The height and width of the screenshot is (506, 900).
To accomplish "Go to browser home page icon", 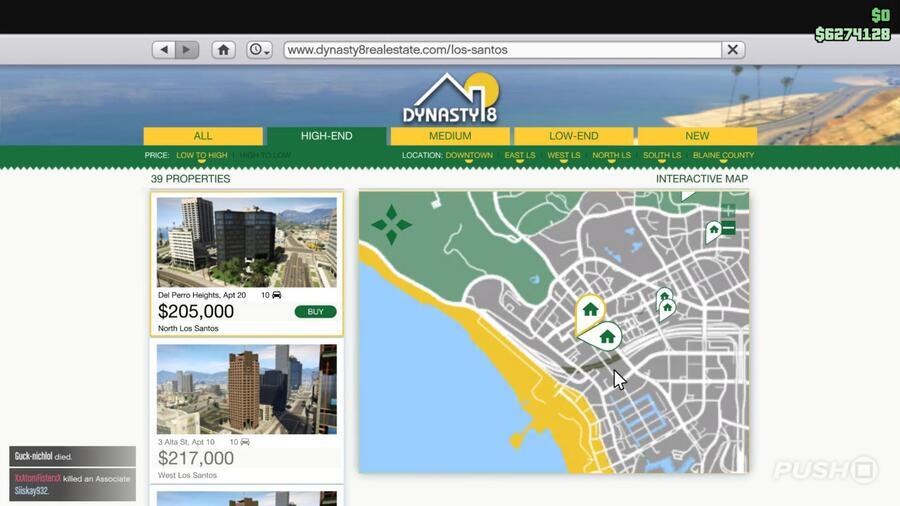I will [x=223, y=50].
